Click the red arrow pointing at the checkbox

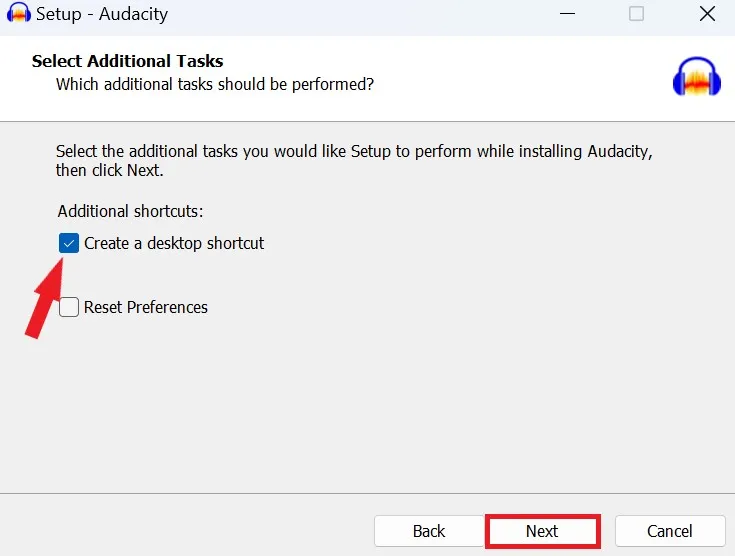point(47,295)
